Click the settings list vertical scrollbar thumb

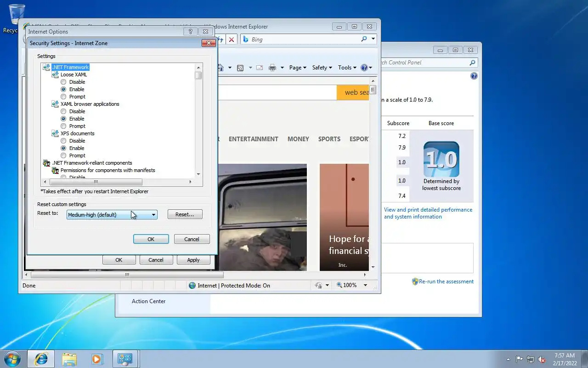pos(198,75)
